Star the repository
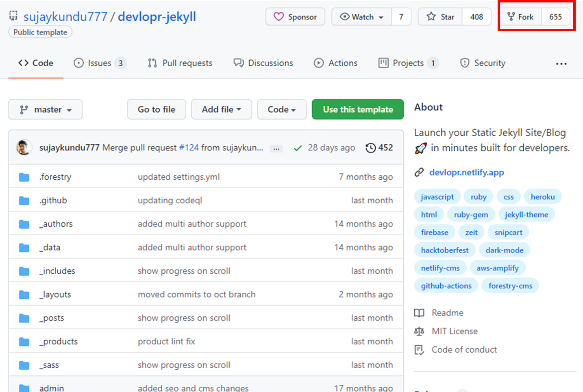 click(440, 17)
